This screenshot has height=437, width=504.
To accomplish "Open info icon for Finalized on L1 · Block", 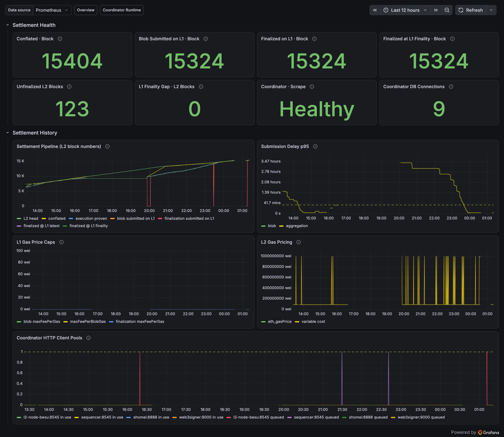I will [x=314, y=39].
